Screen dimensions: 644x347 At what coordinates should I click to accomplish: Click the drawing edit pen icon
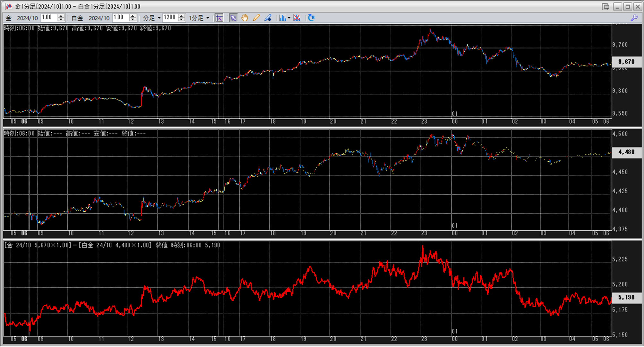pyautogui.click(x=268, y=18)
